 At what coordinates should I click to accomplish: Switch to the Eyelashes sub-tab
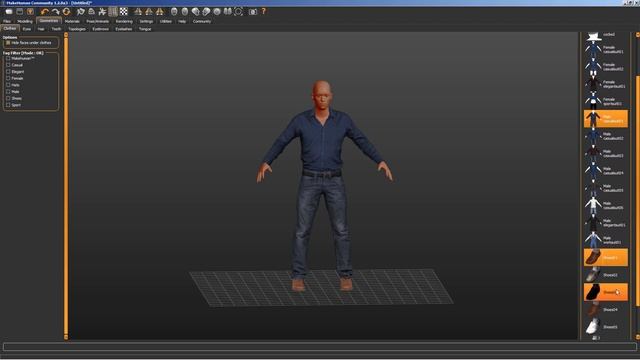coord(123,29)
